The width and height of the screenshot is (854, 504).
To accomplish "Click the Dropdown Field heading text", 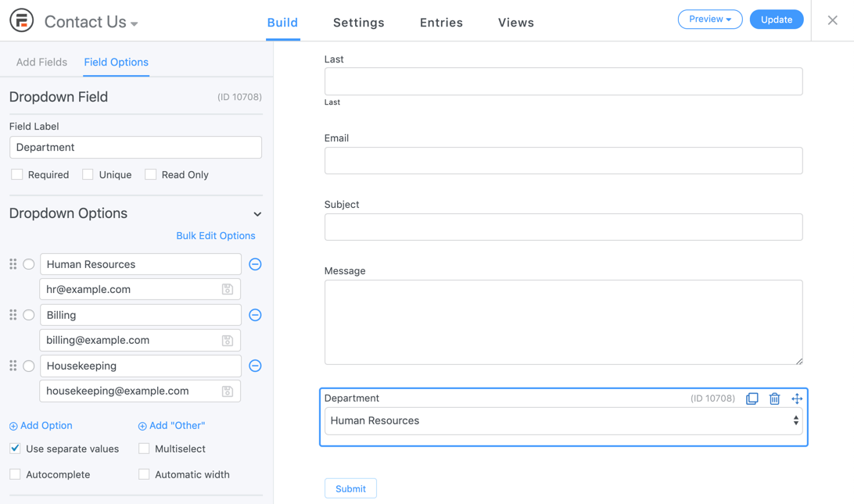I will point(59,97).
